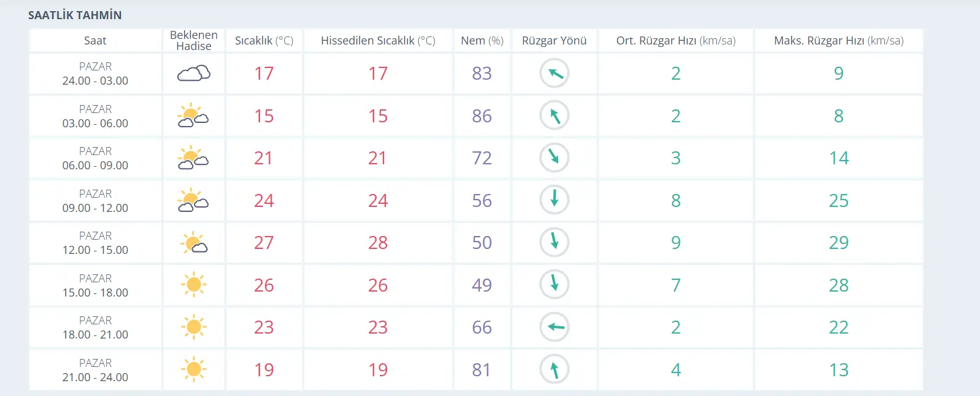The height and width of the screenshot is (396, 980).
Task: Click wind direction arrow for 24.00 - 03.00
Action: tap(555, 74)
